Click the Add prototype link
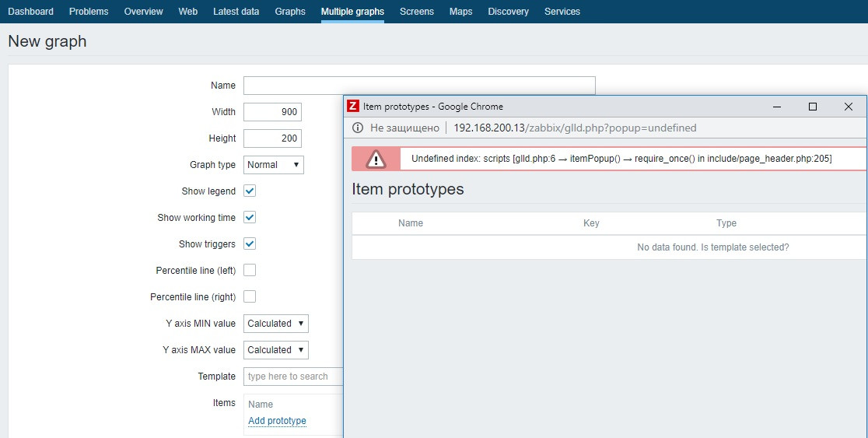The image size is (868, 438). 277,421
